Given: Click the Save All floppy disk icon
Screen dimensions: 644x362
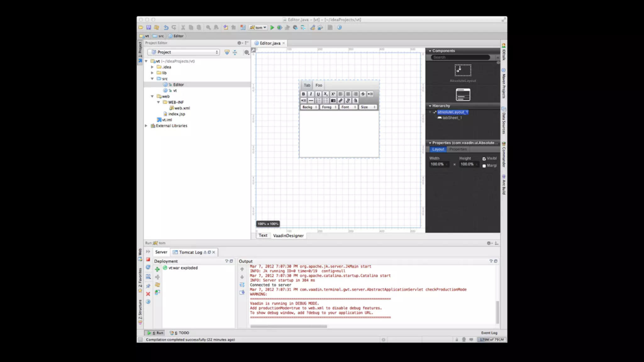Looking at the screenshot, I should coord(149,28).
